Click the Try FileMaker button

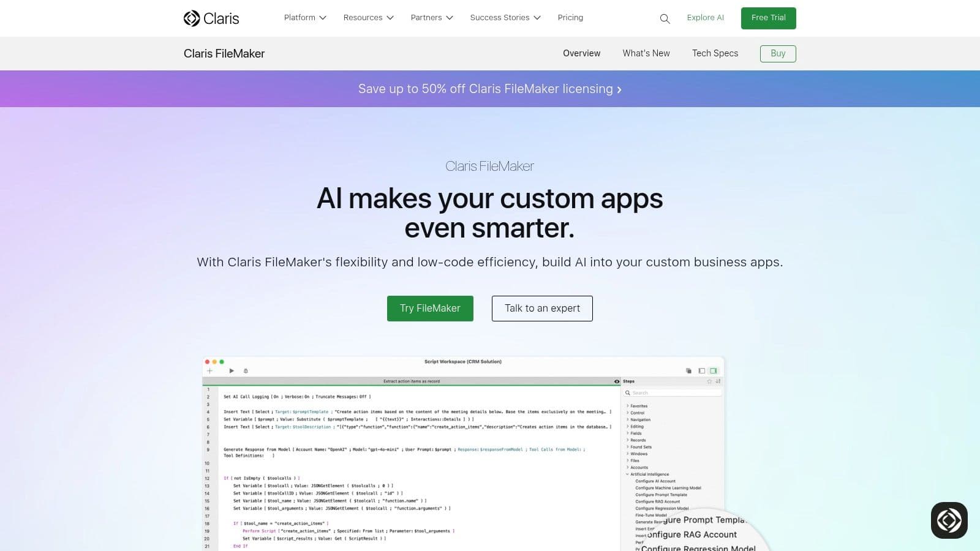pos(430,309)
